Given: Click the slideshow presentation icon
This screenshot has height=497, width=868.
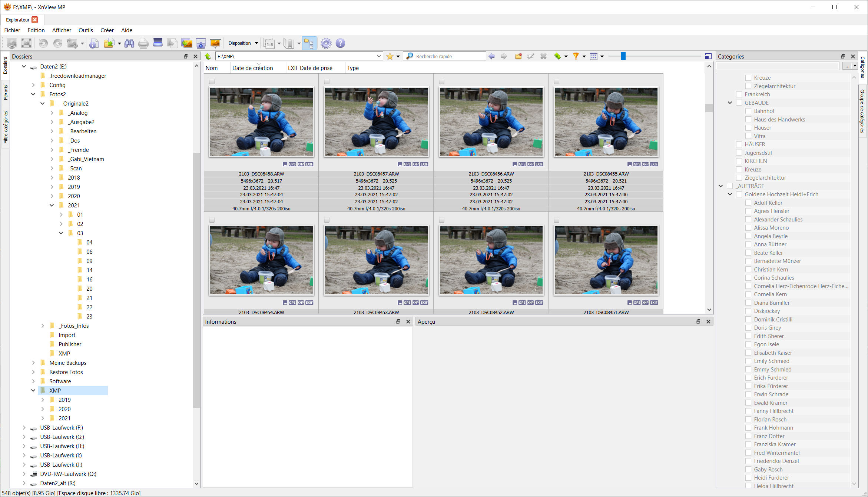Looking at the screenshot, I should click(215, 43).
